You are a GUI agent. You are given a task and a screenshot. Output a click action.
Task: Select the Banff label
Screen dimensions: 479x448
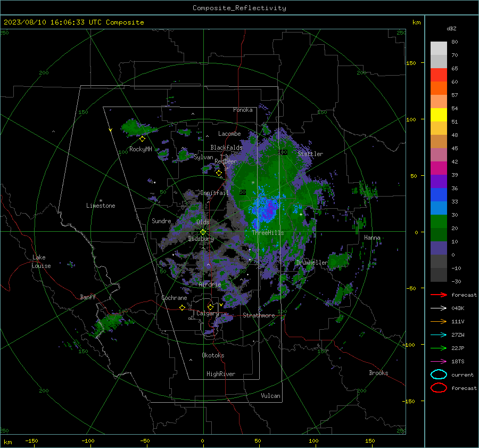click(x=88, y=297)
